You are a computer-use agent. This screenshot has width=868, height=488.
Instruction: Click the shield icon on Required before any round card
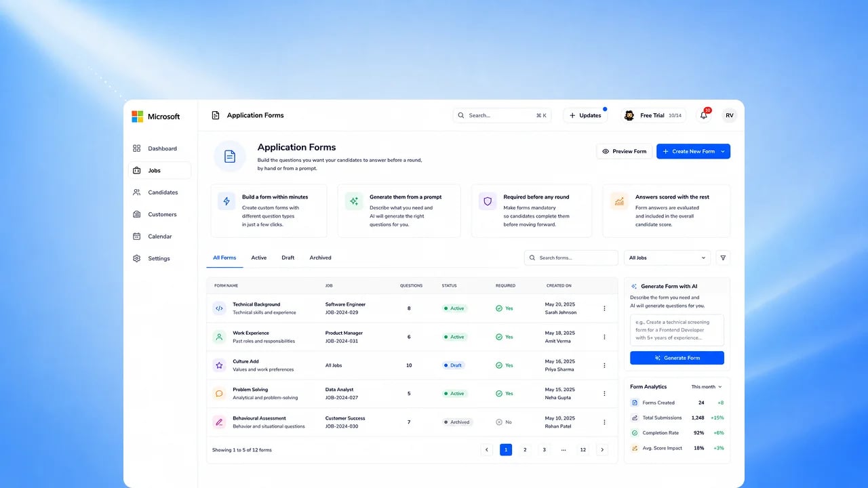click(487, 201)
